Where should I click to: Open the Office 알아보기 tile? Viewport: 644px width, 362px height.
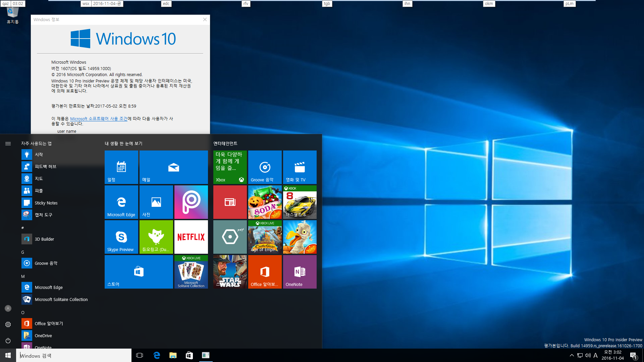[265, 272]
